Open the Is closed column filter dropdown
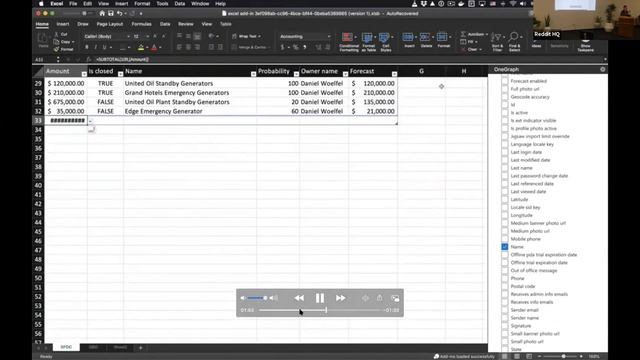The width and height of the screenshot is (640, 360). pyautogui.click(x=120, y=74)
